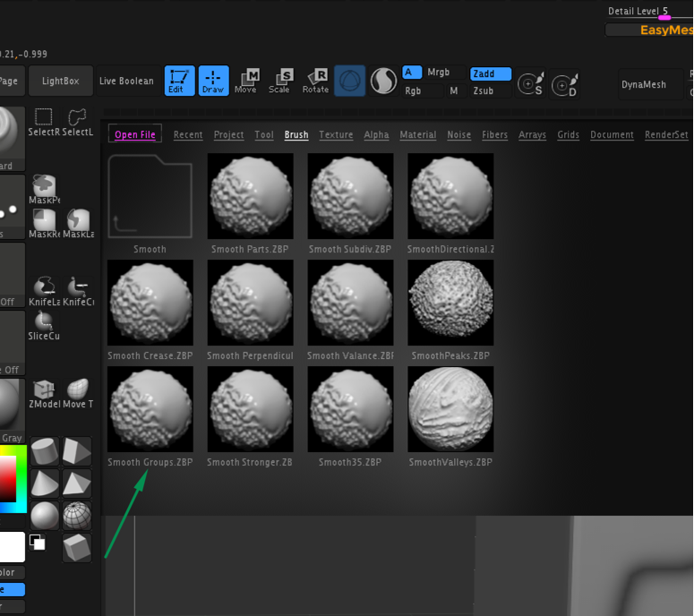Select the SmoothValleys.ZBP brush thumbnail

[450, 408]
